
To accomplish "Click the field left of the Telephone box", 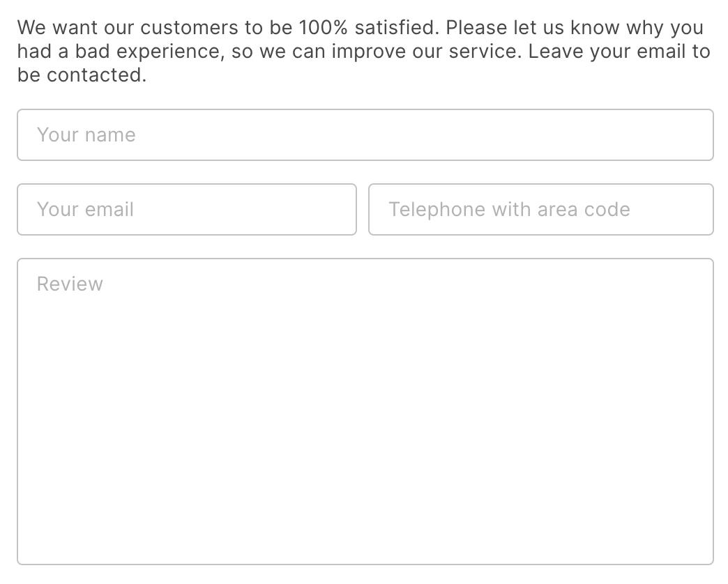I will (186, 210).
